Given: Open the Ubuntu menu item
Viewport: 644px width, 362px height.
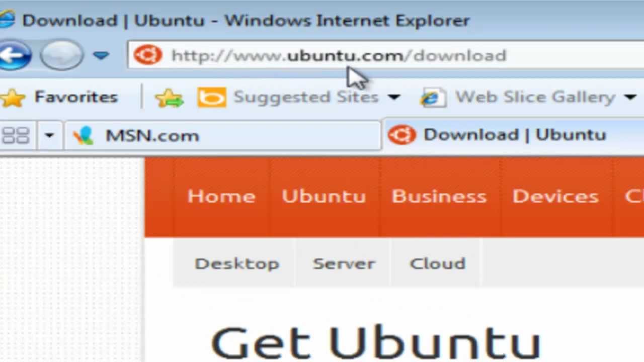Looking at the screenshot, I should tap(324, 196).
